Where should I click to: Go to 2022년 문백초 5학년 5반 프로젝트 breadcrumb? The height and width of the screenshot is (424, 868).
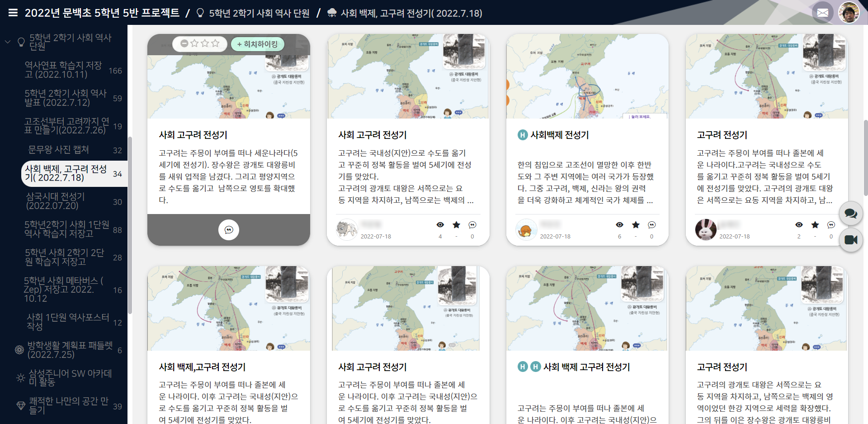tap(102, 13)
